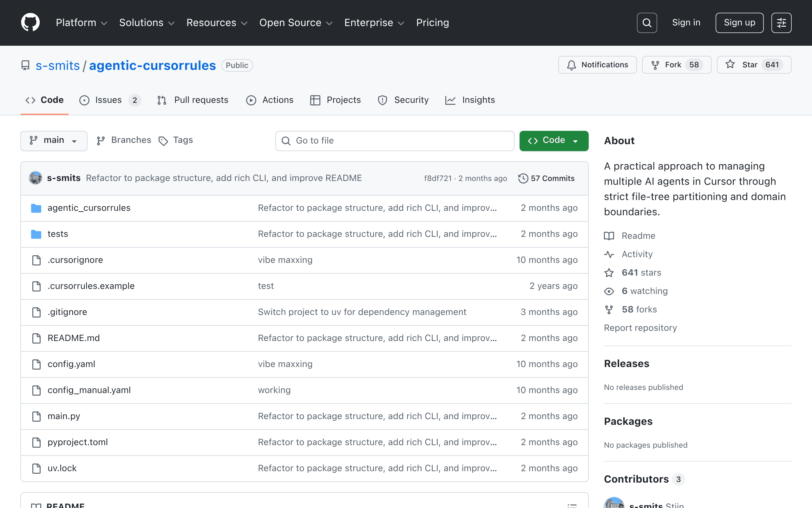The height and width of the screenshot is (508, 812).
Task: Open the config_manual.yaml file name
Action: coord(89,391)
